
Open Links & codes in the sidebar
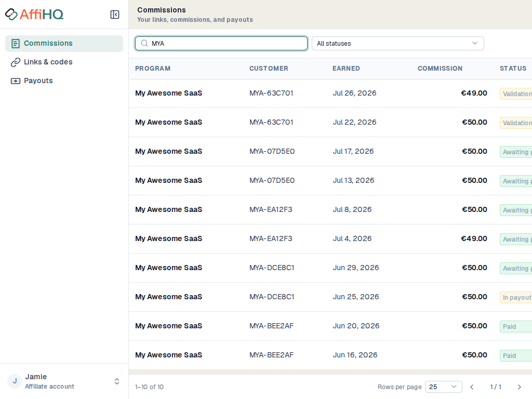(x=64, y=62)
